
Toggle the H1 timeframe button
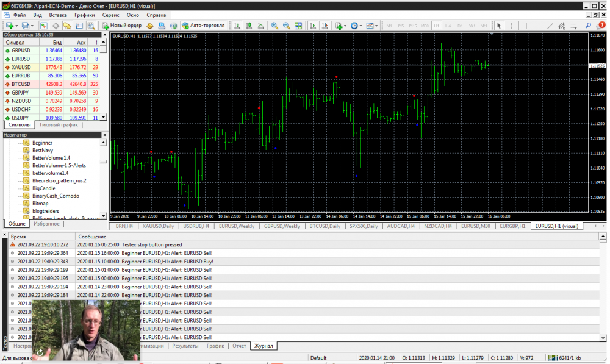(437, 26)
